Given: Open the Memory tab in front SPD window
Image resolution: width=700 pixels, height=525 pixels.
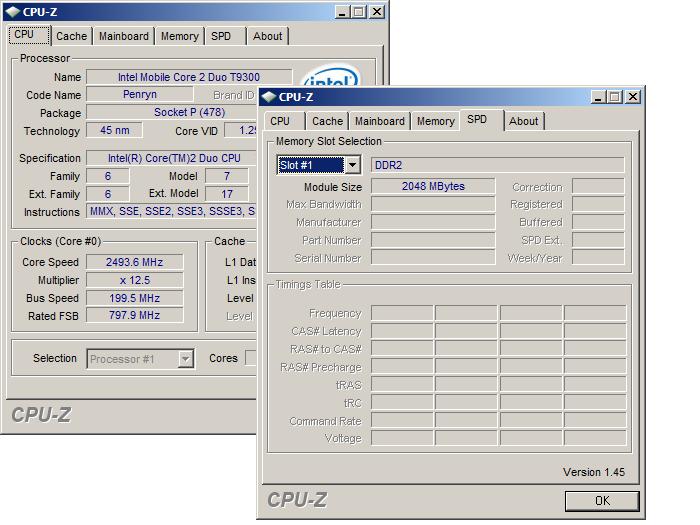Looking at the screenshot, I should pyautogui.click(x=435, y=121).
